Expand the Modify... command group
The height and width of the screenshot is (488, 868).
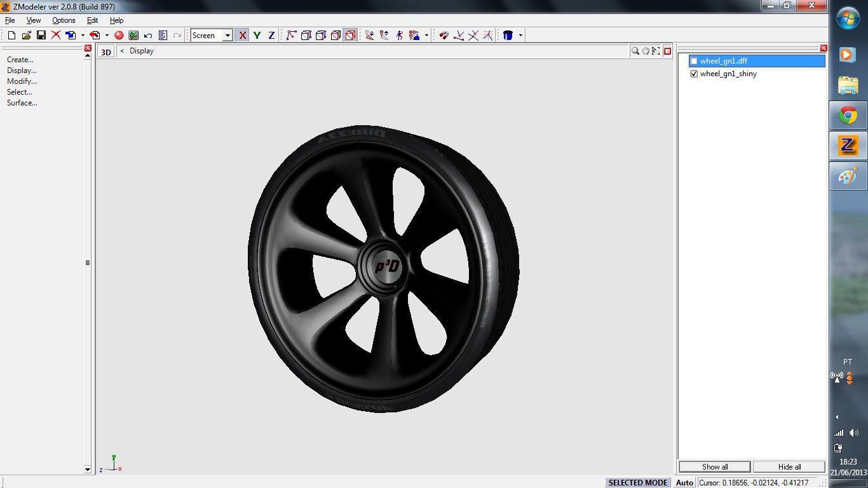pos(22,81)
